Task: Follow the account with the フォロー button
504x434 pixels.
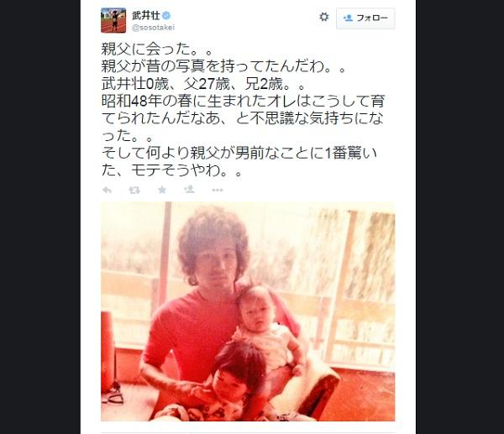Action: (365, 18)
